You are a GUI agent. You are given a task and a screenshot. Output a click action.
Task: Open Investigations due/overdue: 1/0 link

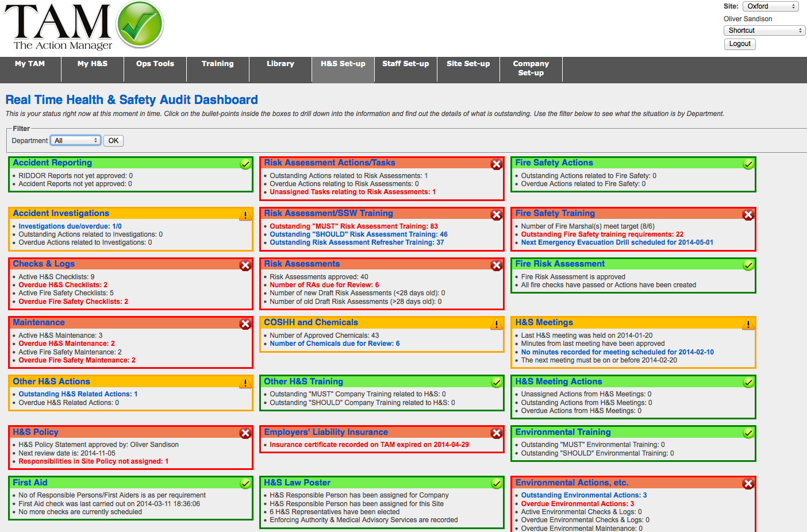pos(70,226)
